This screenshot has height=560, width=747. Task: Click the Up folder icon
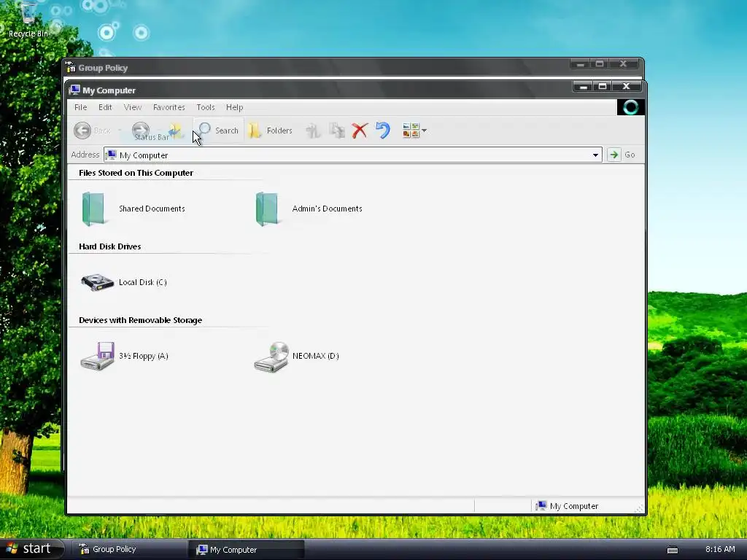coord(175,131)
